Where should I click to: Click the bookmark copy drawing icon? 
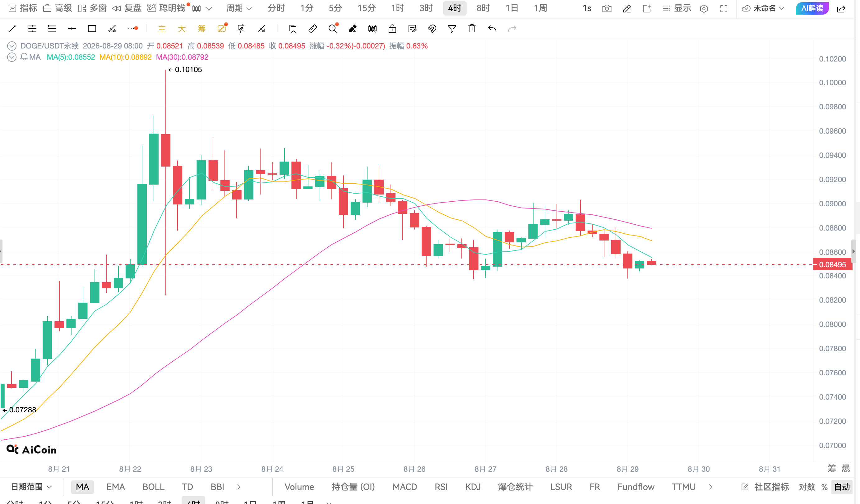click(x=293, y=29)
